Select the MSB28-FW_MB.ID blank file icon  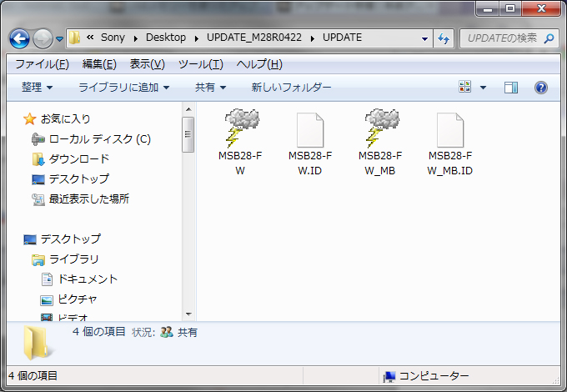tap(450, 128)
